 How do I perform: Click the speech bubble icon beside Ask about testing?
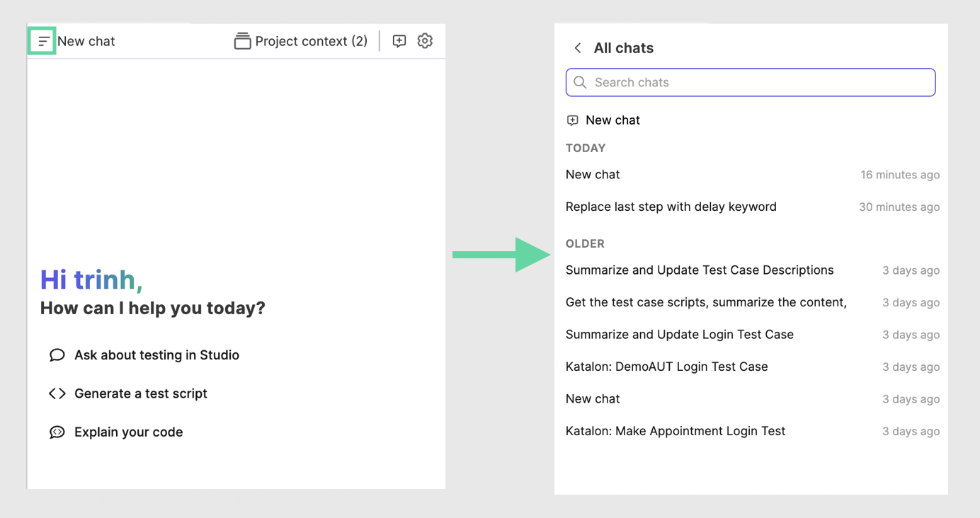tap(57, 355)
